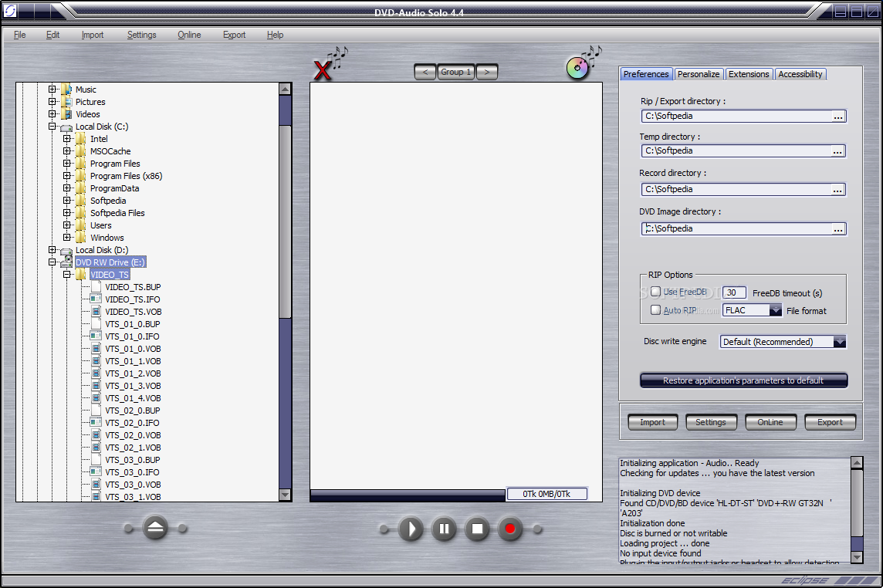The width and height of the screenshot is (883, 588).
Task: Start playback with the play button
Action: coord(411,529)
